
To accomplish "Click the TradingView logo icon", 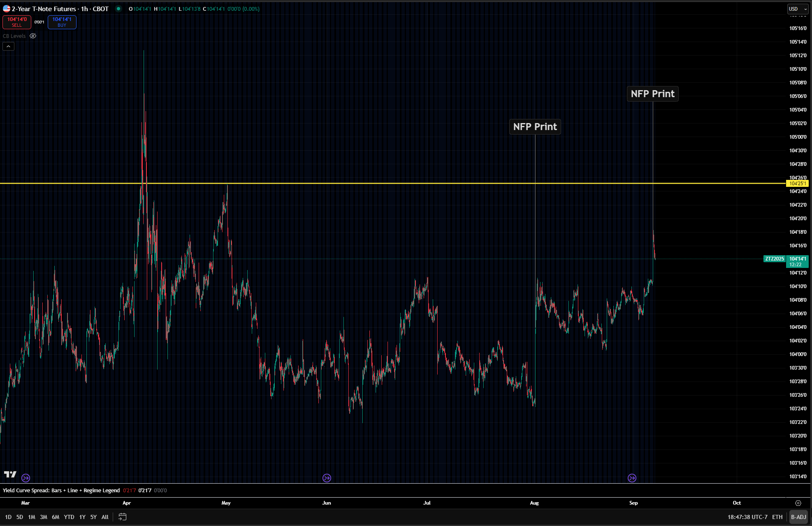I will coord(10,474).
